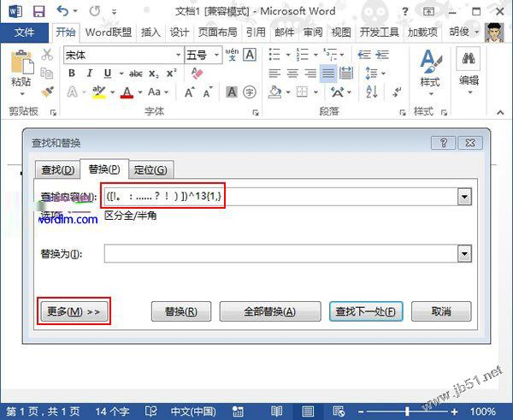Screen dimensions: 513x420
Task: Click the Copy icon in clipboard group
Action: pos(47,73)
